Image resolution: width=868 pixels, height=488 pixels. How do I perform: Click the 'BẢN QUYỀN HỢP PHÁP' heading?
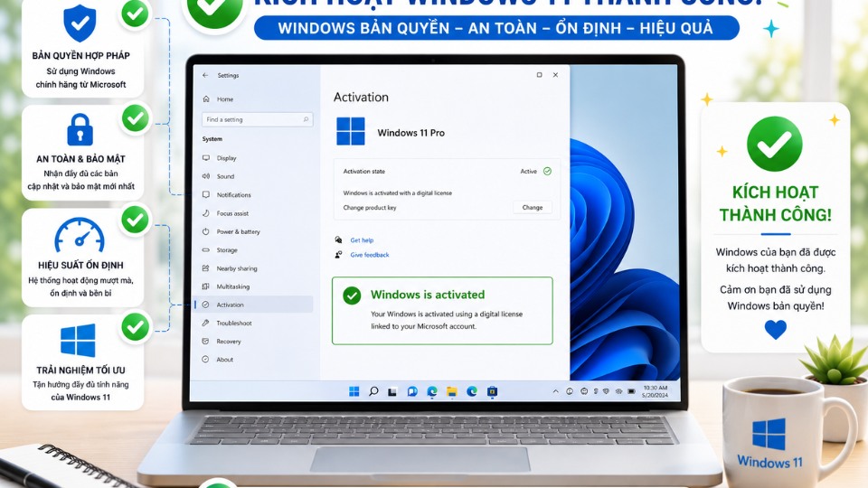(80, 56)
